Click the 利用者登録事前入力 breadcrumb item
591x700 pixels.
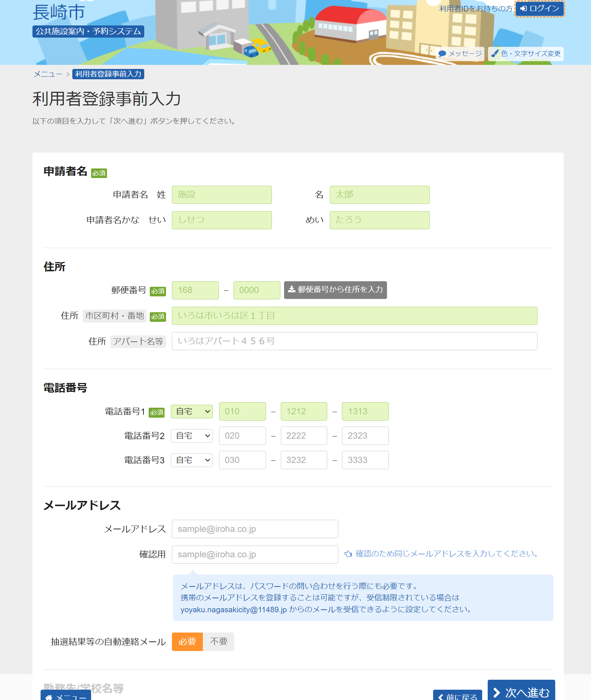[108, 74]
